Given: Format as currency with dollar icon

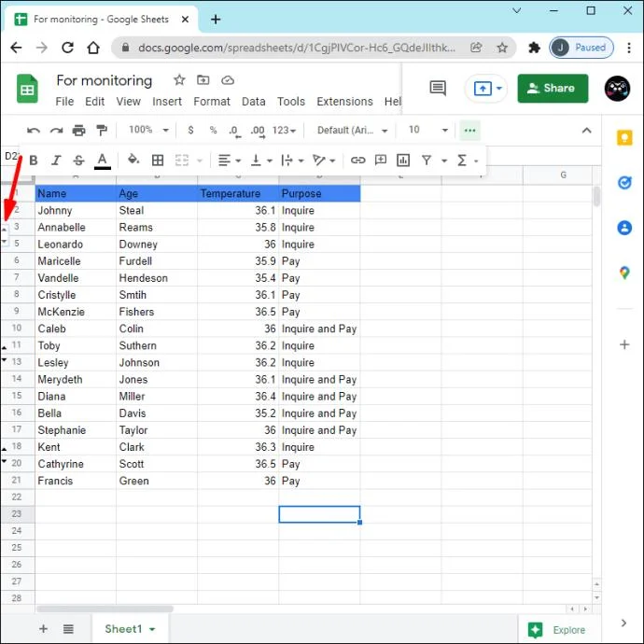Looking at the screenshot, I should (x=190, y=130).
